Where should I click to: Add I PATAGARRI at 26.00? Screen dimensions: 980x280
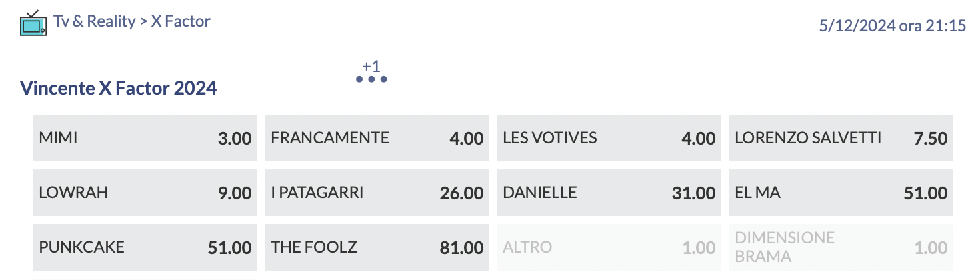click(377, 193)
